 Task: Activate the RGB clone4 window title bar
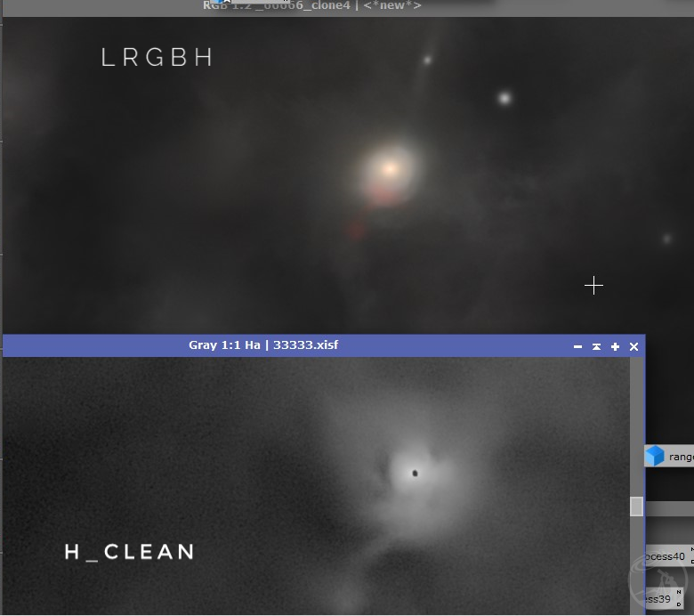coord(311,5)
